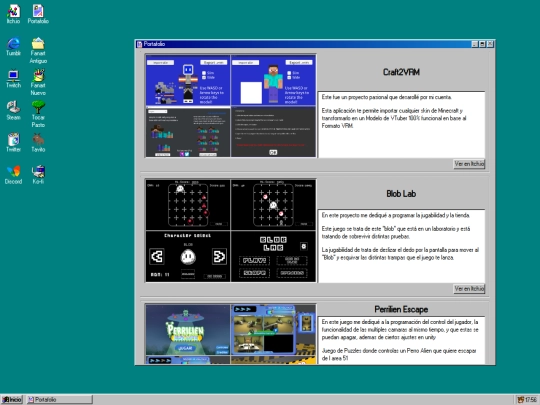Open the Discord desktop shortcut
Screen dimensions: 540x405
point(13,175)
